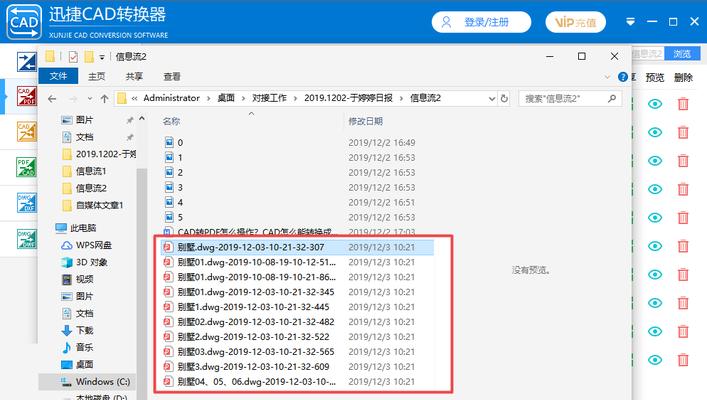Open the address bar history dropdown
Viewport: 707px width, 400px height.
(x=491, y=98)
